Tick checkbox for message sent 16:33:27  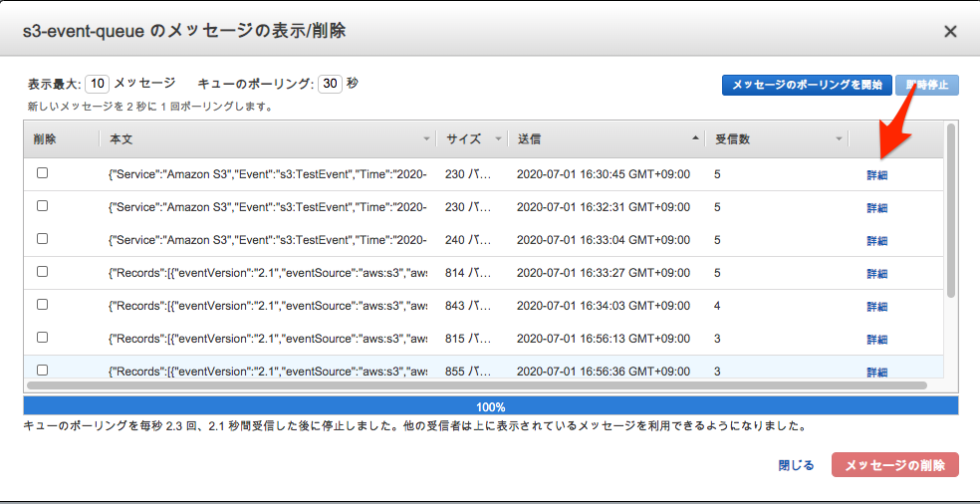click(42, 271)
